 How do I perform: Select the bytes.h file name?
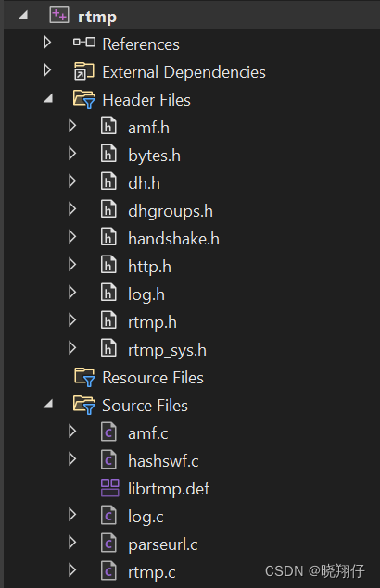click(x=155, y=156)
